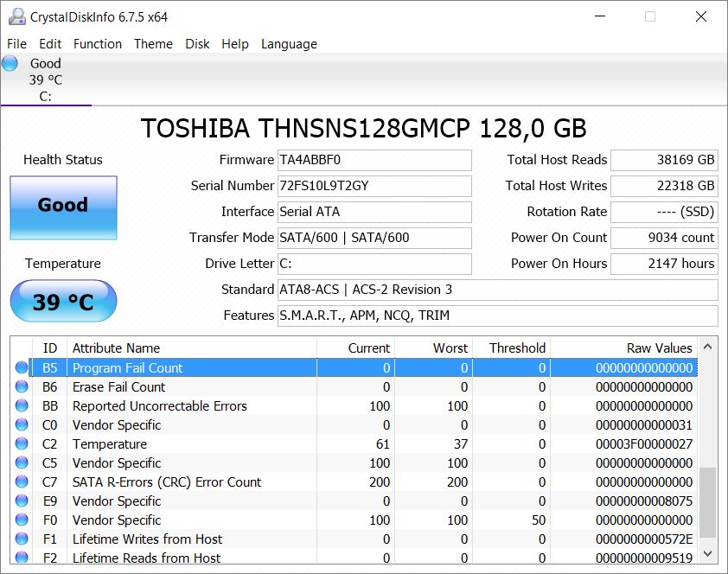Click raw value 0000000000572E
Image resolution: width=728 pixels, height=574 pixels.
(x=644, y=539)
